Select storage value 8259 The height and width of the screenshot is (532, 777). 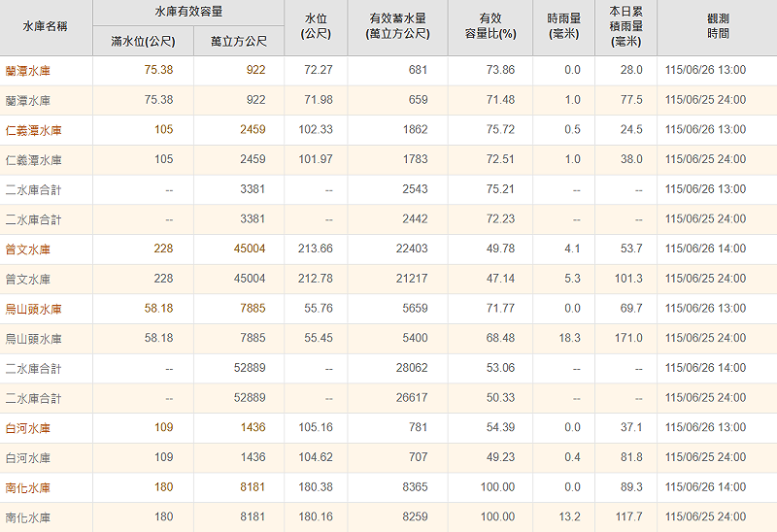[416, 516]
